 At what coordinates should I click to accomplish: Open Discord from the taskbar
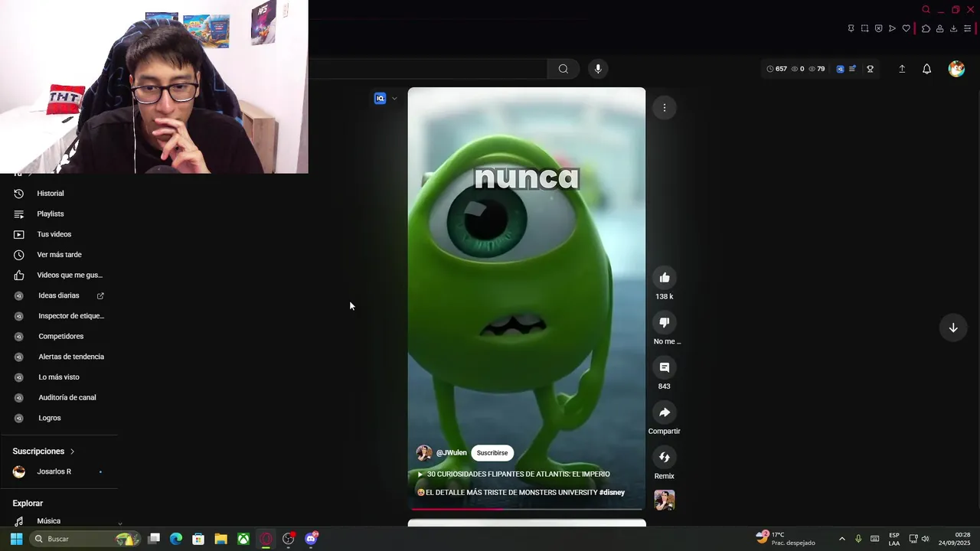point(311,539)
